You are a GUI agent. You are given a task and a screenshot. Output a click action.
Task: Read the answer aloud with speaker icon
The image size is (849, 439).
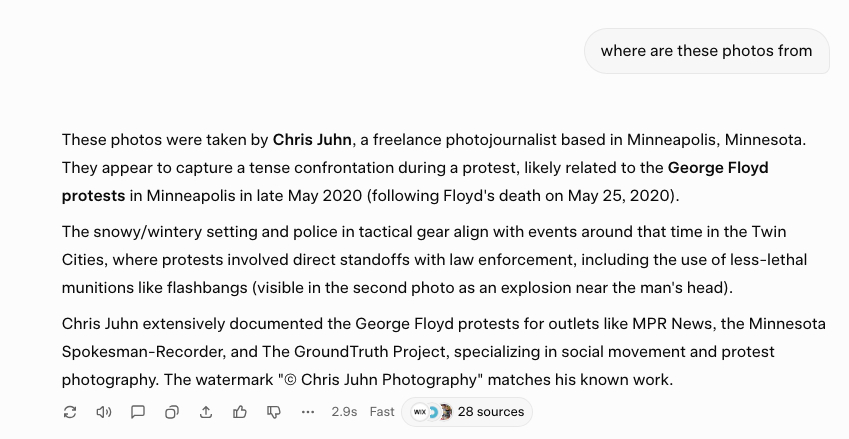coord(104,412)
